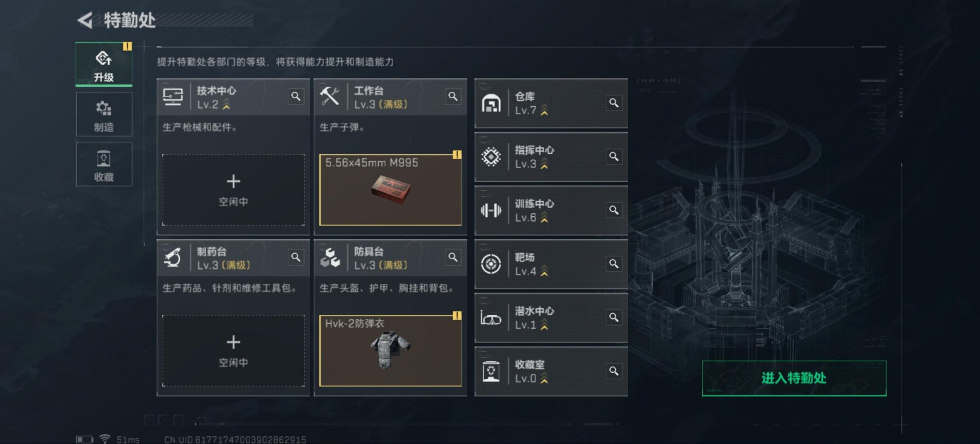The image size is (980, 444).
Task: Click the 进入特勤处 button
Action: coord(794,378)
